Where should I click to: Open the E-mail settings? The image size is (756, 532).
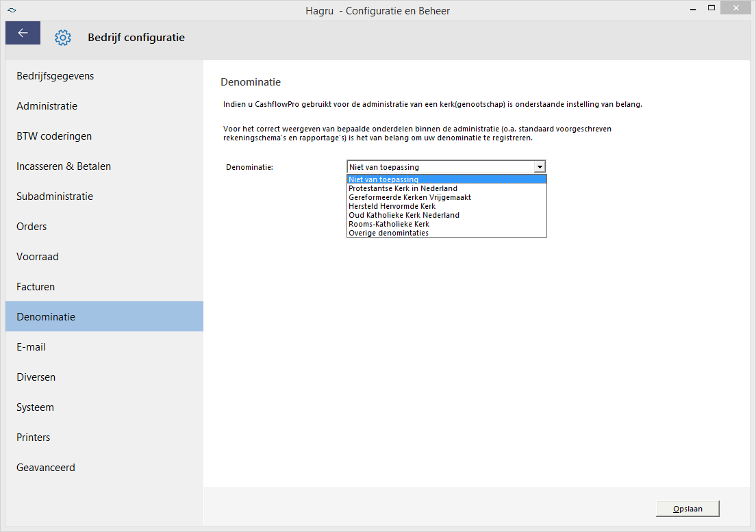(x=104, y=347)
